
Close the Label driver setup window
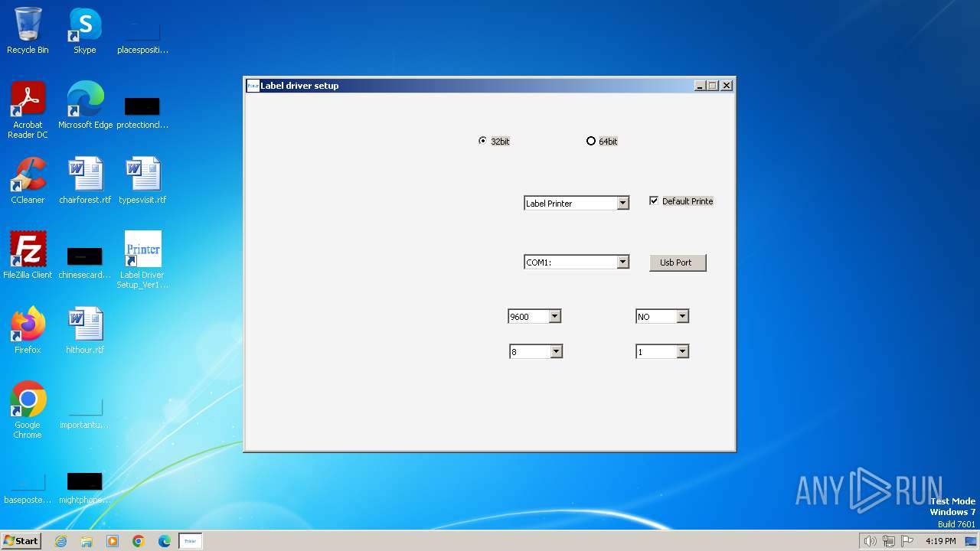point(727,86)
